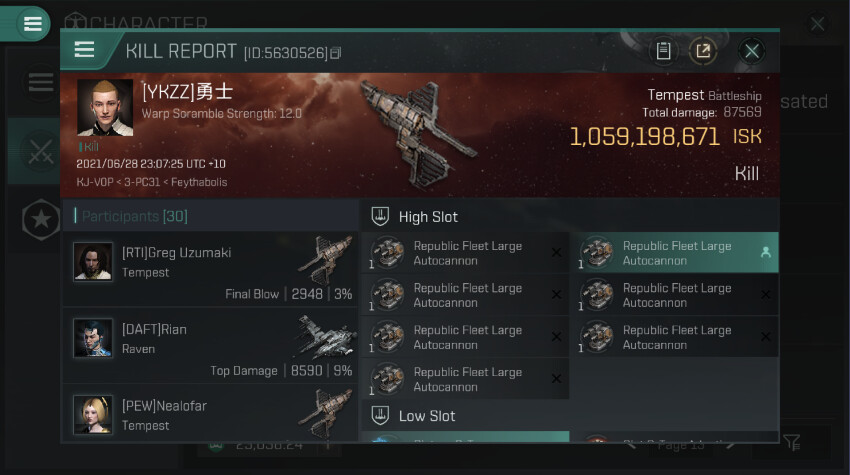The height and width of the screenshot is (475, 850).
Task: Click the KJ-V0P system location link
Action: coord(95,182)
